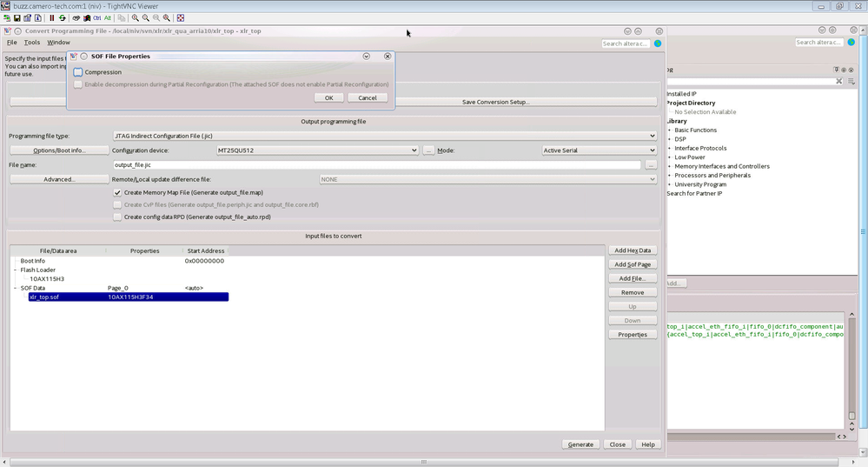Click the Add Hex Data button
868x467 pixels.
(x=633, y=250)
